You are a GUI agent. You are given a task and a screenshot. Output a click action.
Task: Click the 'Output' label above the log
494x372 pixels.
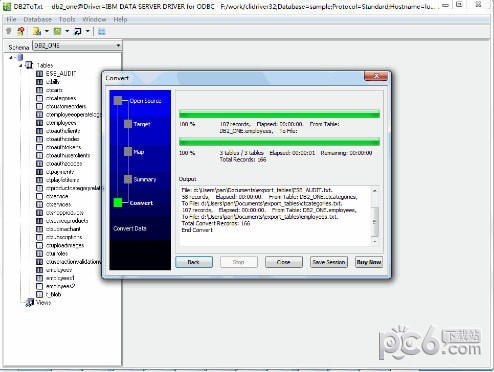pos(188,179)
